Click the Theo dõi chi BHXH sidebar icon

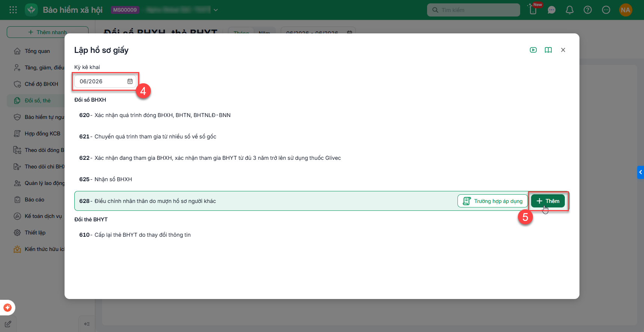pos(17,167)
